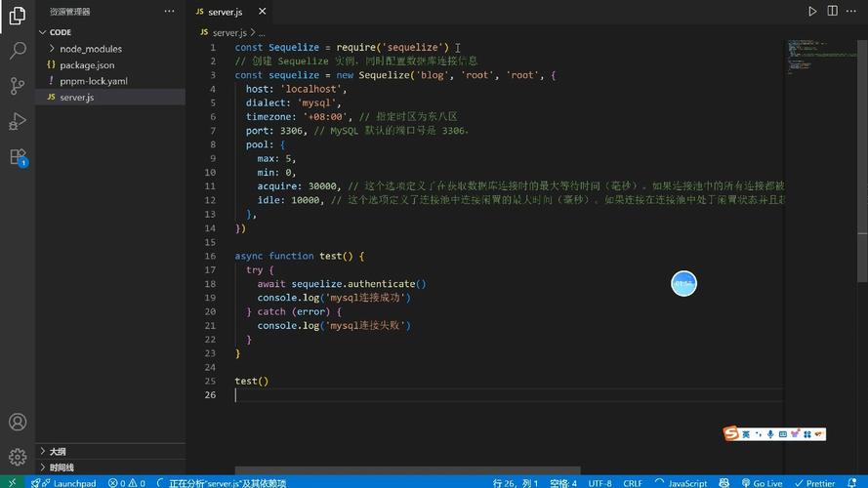The height and width of the screenshot is (488, 868).
Task: Open the Run and Debug view
Action: [x=18, y=121]
